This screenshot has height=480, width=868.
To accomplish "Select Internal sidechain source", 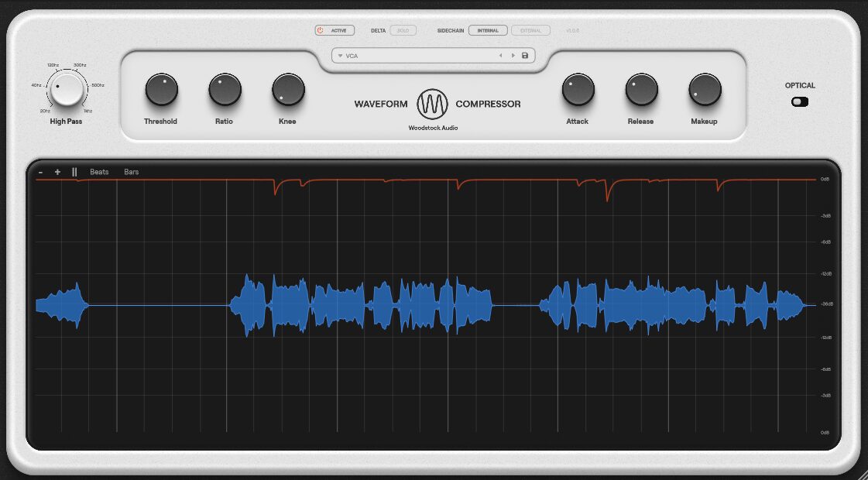I will (x=488, y=31).
